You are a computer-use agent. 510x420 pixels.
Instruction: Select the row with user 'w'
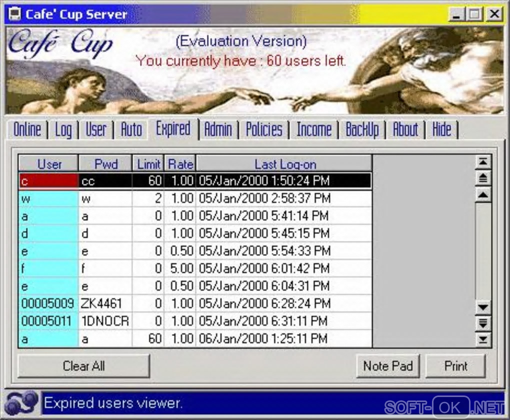point(195,198)
